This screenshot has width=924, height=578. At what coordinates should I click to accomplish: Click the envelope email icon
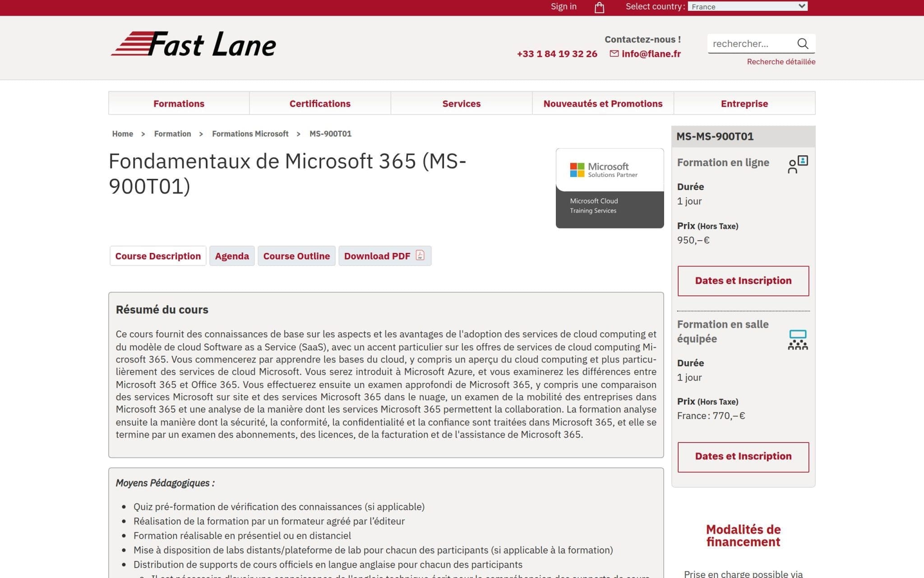coord(614,53)
